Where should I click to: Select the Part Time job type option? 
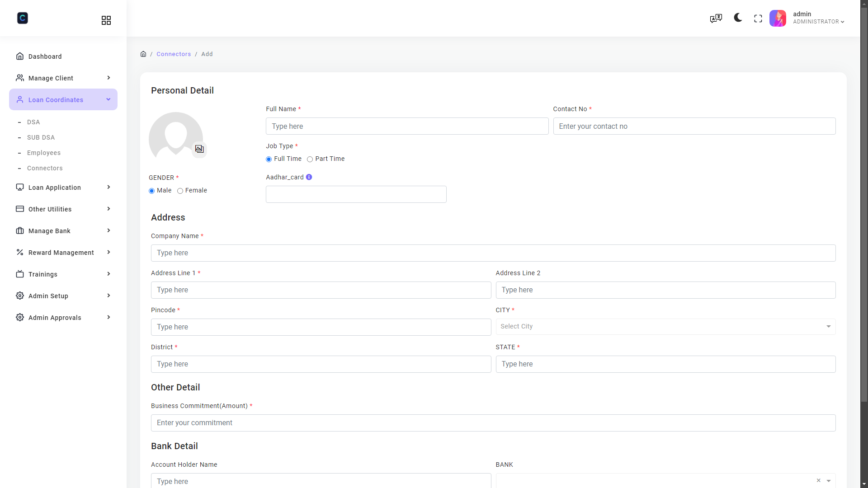click(x=310, y=159)
